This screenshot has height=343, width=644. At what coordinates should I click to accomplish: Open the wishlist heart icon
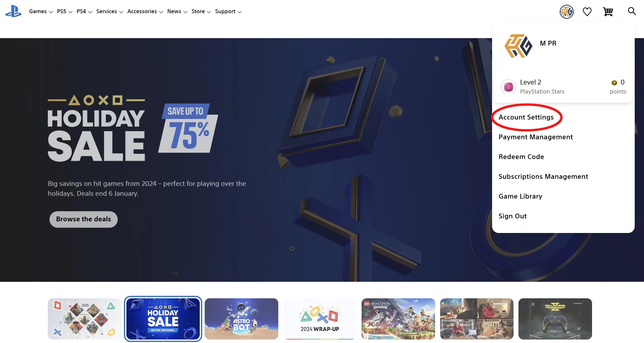[x=587, y=12]
